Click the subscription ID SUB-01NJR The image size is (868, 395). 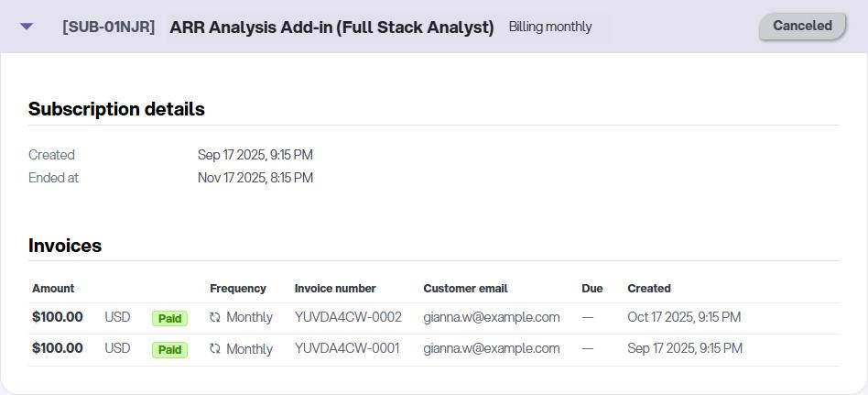pos(109,27)
